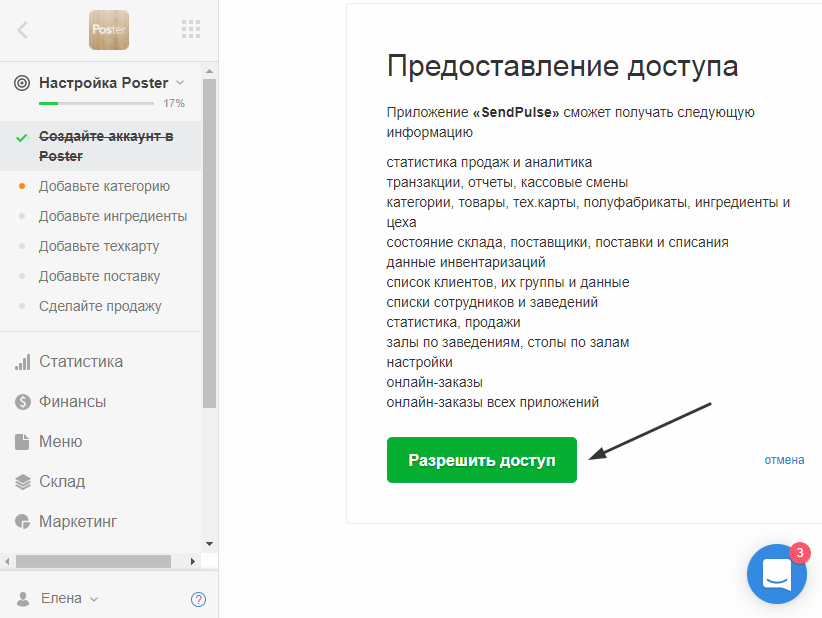Viewport: 822px width, 618px height.
Task: Open the Финансы menu section
Action: point(72,402)
